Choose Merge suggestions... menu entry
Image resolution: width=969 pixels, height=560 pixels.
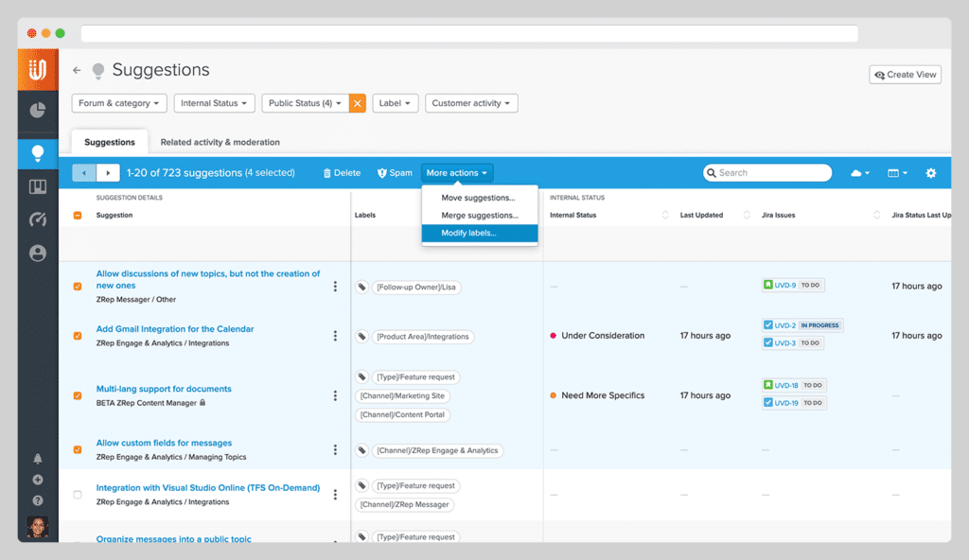tap(480, 215)
